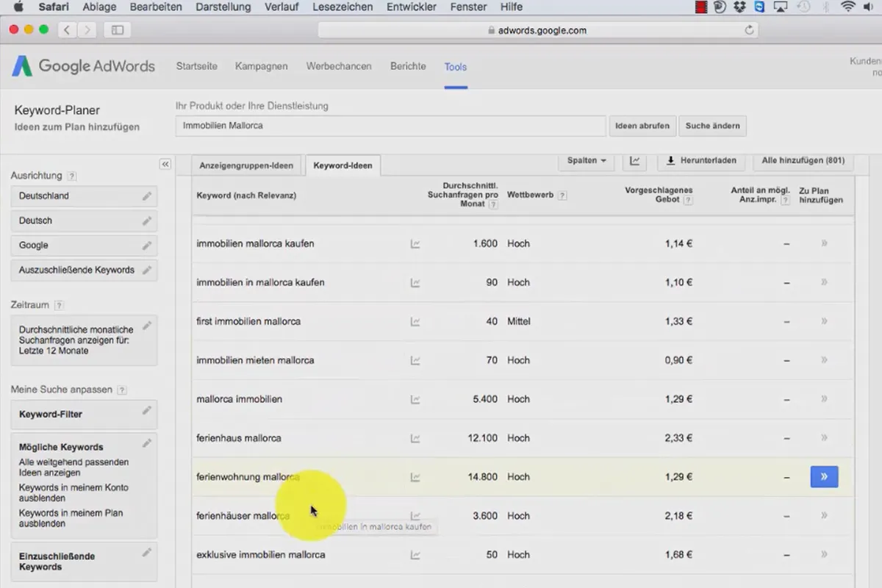Add immobilien mallorca kaufen to plan

tap(824, 243)
